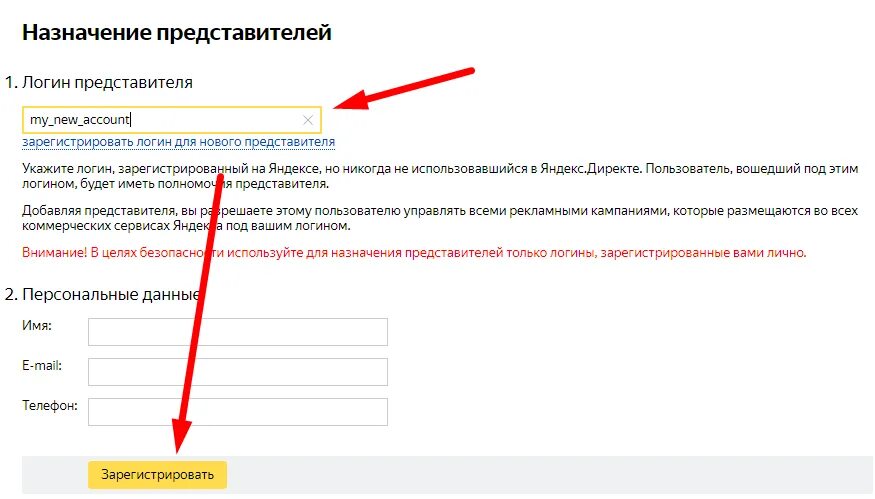
Task: Click the Телефон: label
Action: tap(50, 406)
